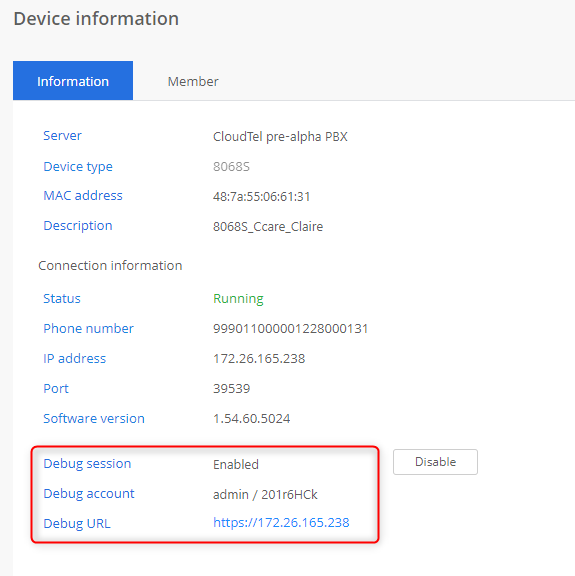Click the MAC address value 48:7a:55:06:61:31
The height and width of the screenshot is (576, 575).
(262, 197)
